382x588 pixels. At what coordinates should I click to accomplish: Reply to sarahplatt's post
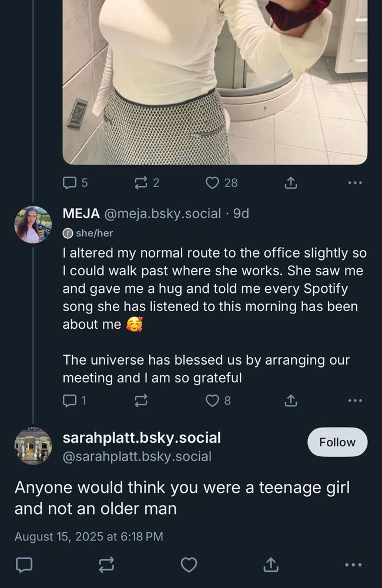click(24, 565)
